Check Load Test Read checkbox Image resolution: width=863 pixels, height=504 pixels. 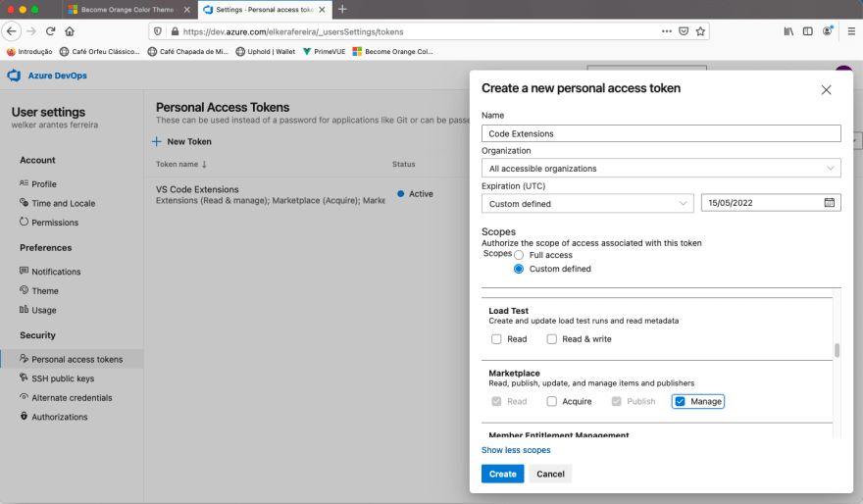coord(496,339)
